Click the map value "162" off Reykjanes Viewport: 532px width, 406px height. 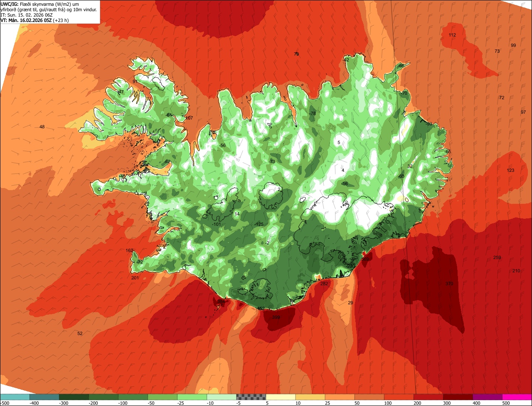pos(129,250)
